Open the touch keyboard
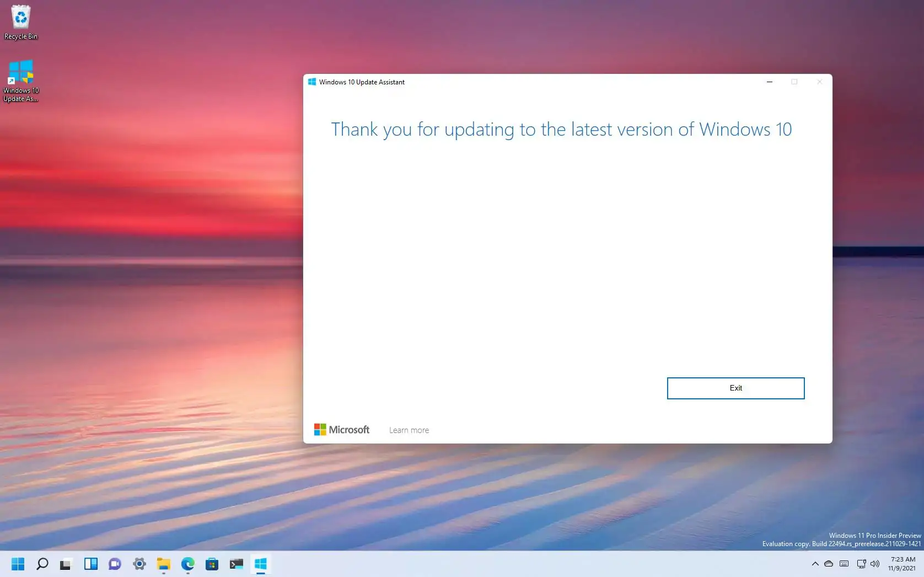This screenshot has width=924, height=577. coord(844,564)
